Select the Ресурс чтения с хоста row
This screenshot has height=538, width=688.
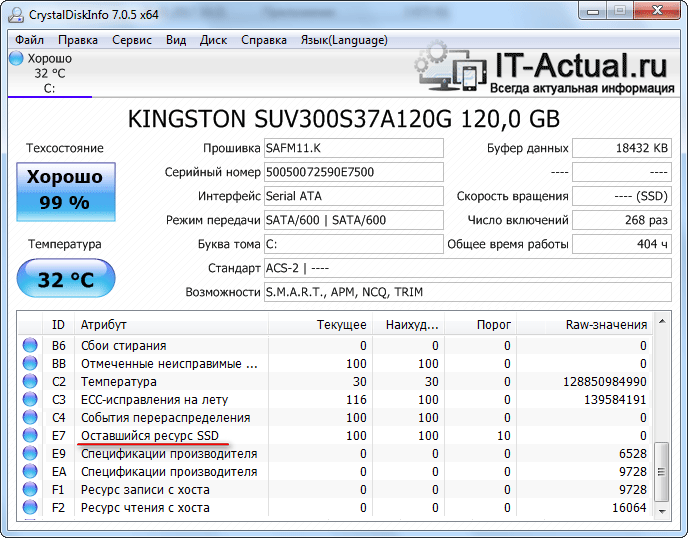click(x=335, y=507)
